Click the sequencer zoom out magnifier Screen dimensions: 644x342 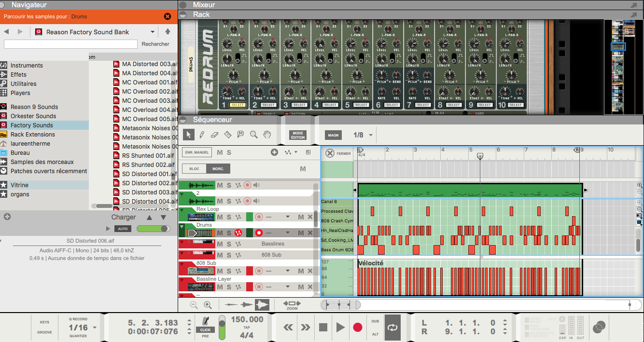(194, 305)
